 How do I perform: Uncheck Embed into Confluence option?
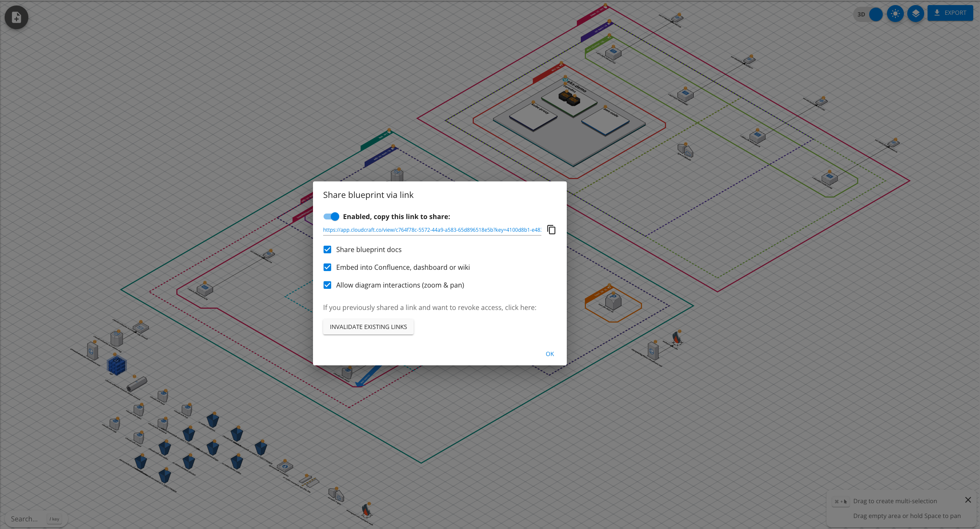tap(327, 267)
